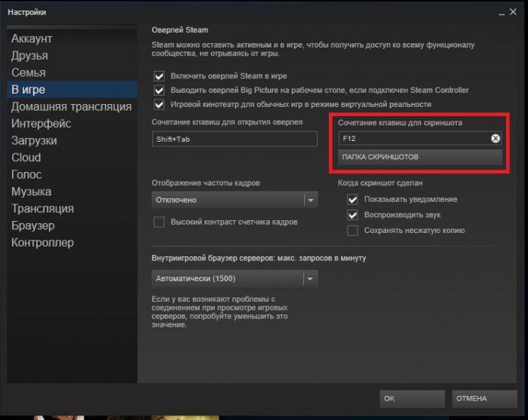Discard changes with the ОТМЕНА button
This screenshot has width=528, height=420.
click(484, 399)
